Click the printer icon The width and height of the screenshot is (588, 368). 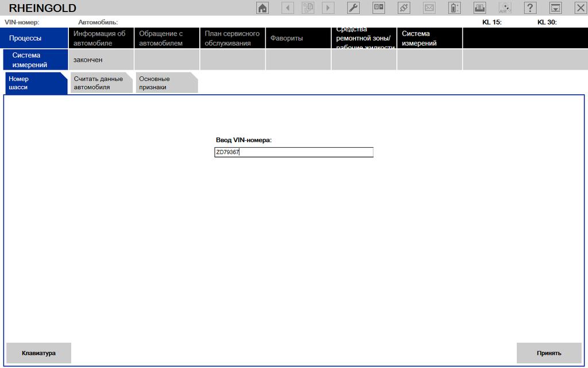479,8
